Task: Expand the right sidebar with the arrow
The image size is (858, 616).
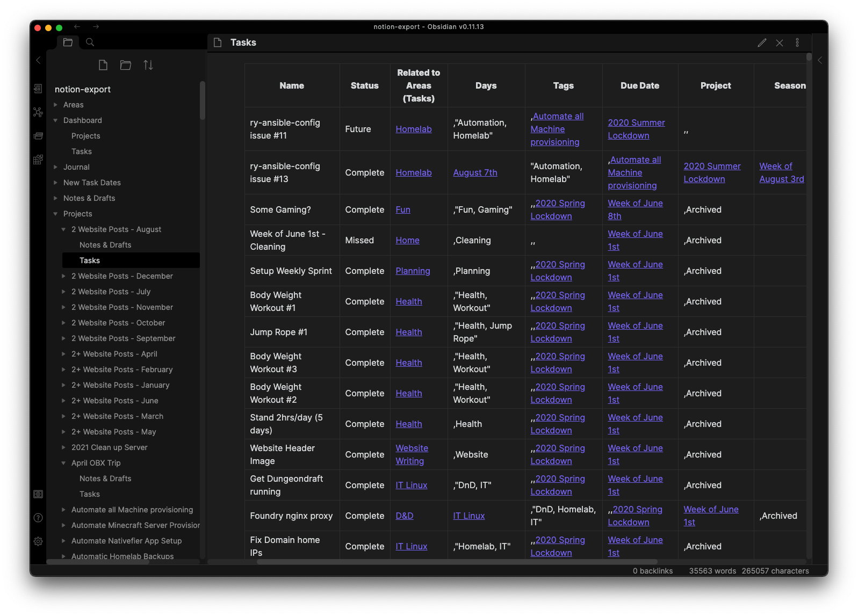Action: click(x=820, y=60)
